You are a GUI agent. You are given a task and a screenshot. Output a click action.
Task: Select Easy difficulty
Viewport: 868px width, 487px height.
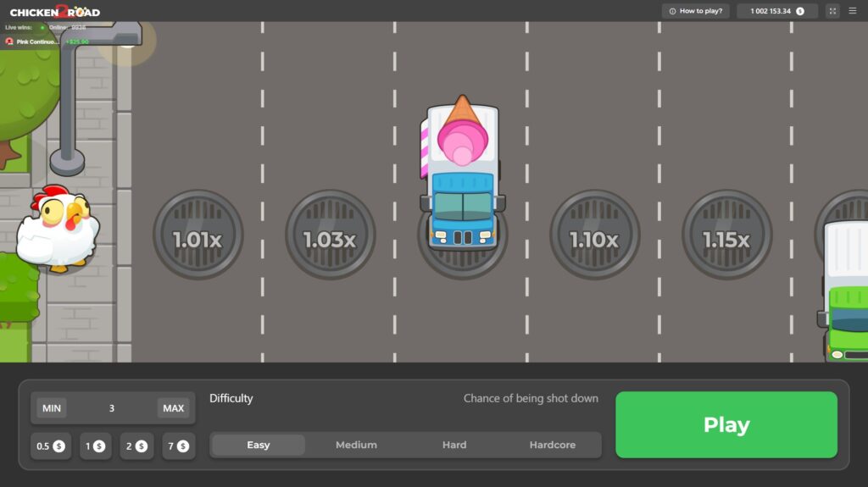pos(259,445)
